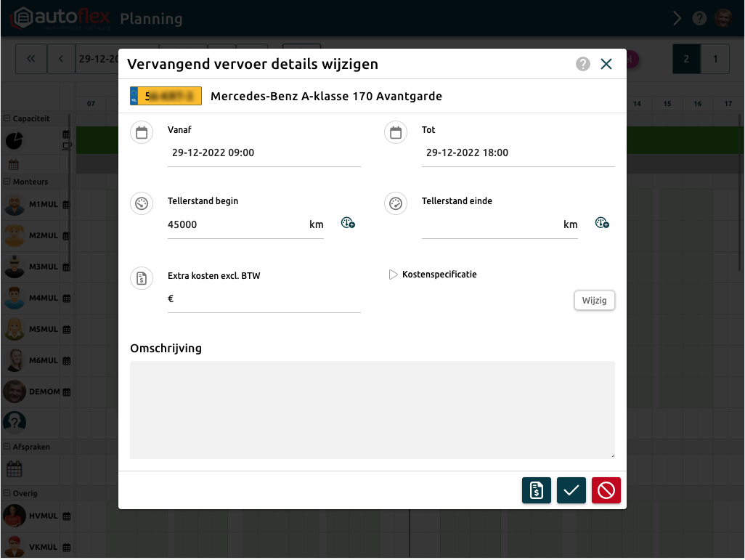This screenshot has height=560, width=745.
Task: Close the Vervangend vervoer dialog
Action: 606,64
